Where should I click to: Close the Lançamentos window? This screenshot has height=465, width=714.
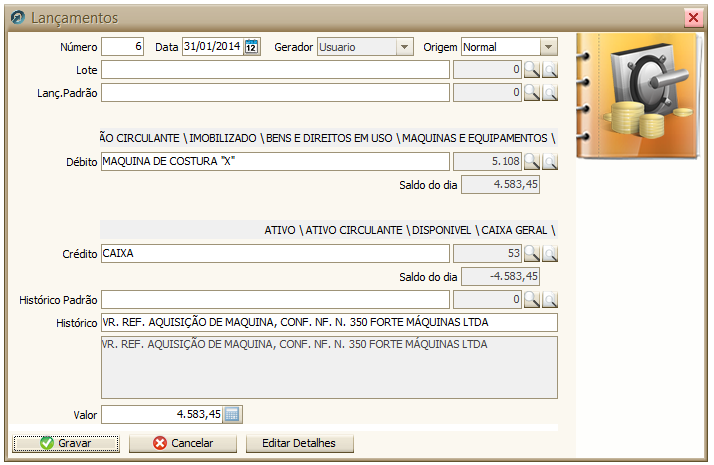click(694, 17)
